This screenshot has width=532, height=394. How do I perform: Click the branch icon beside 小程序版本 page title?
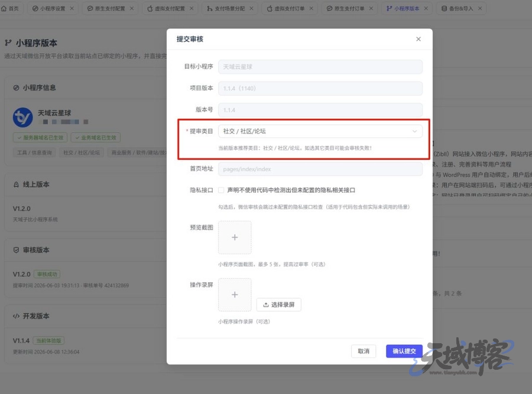coord(8,43)
